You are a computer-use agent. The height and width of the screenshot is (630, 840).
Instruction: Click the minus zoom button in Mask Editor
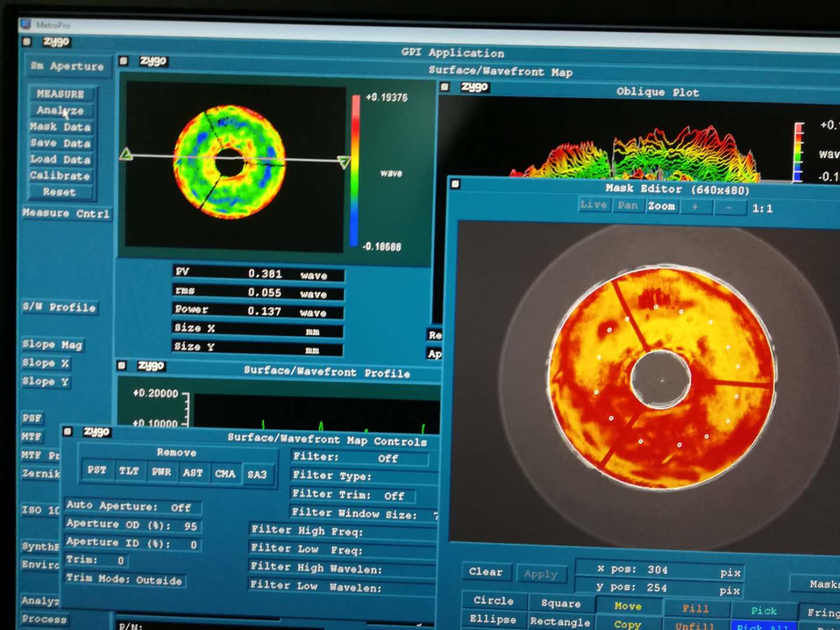pos(729,207)
